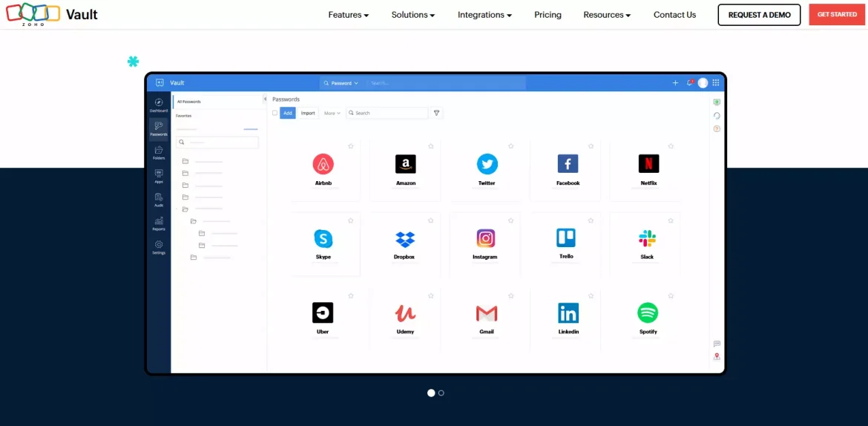Open the Instagram password card
868x426 pixels.
[486, 244]
